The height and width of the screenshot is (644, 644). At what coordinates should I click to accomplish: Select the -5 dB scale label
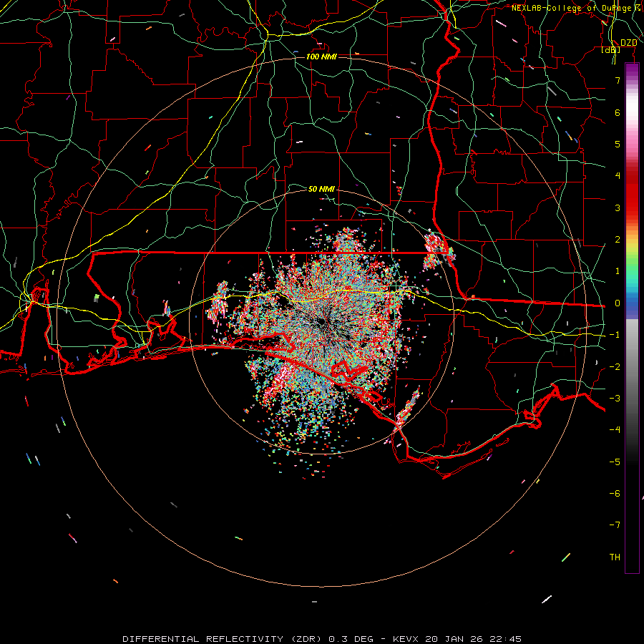(615, 462)
